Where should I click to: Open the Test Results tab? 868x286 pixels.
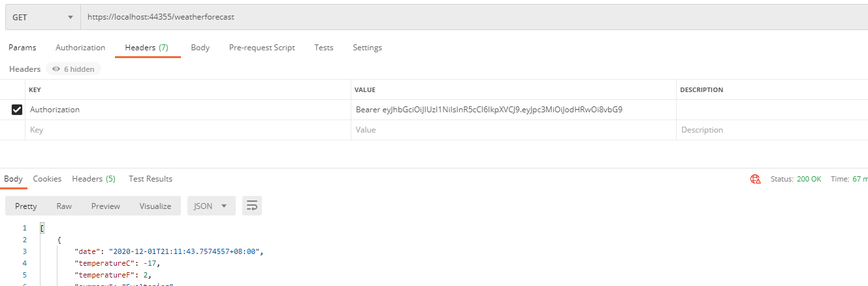point(150,179)
